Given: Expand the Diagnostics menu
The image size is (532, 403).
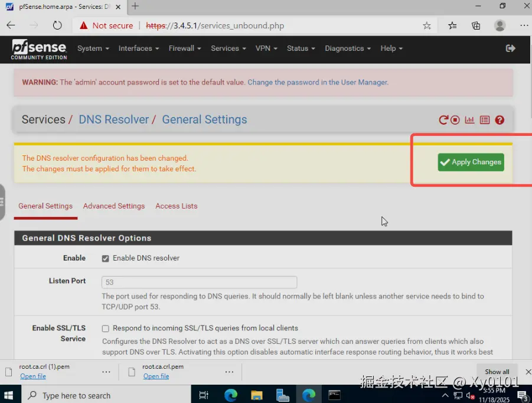Looking at the screenshot, I should click(x=348, y=48).
